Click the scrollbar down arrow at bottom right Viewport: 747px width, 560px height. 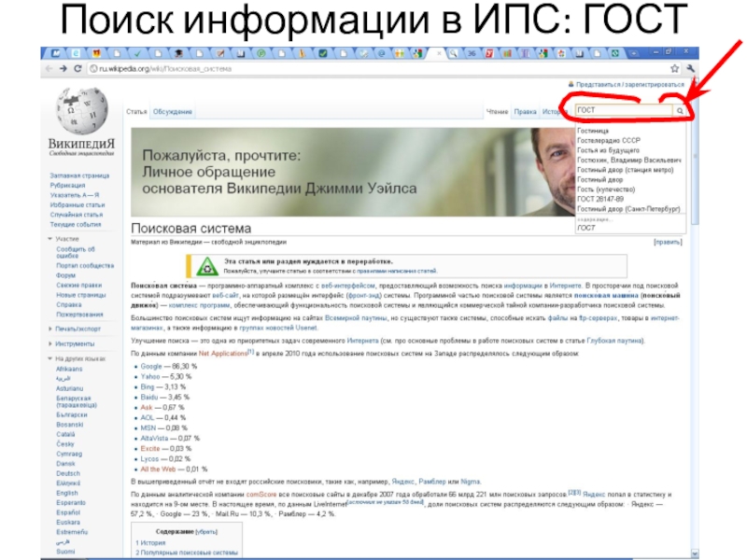(695, 553)
